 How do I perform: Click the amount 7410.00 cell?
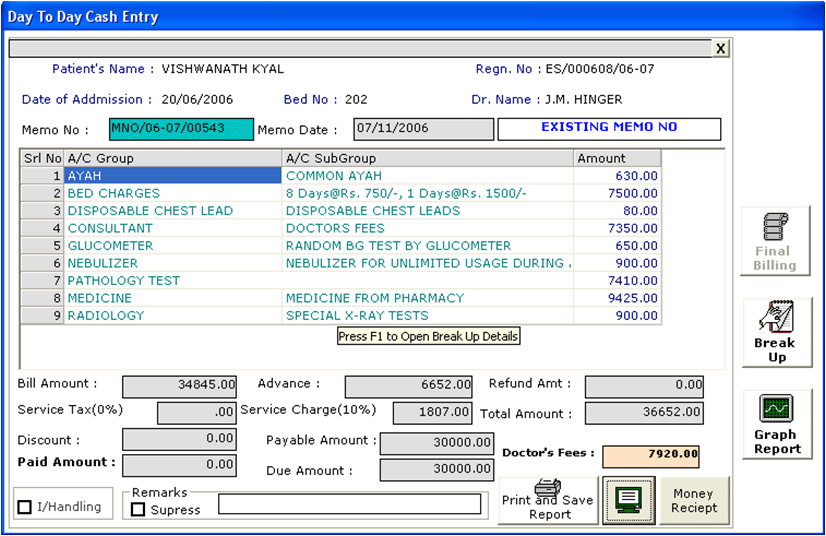pos(617,280)
